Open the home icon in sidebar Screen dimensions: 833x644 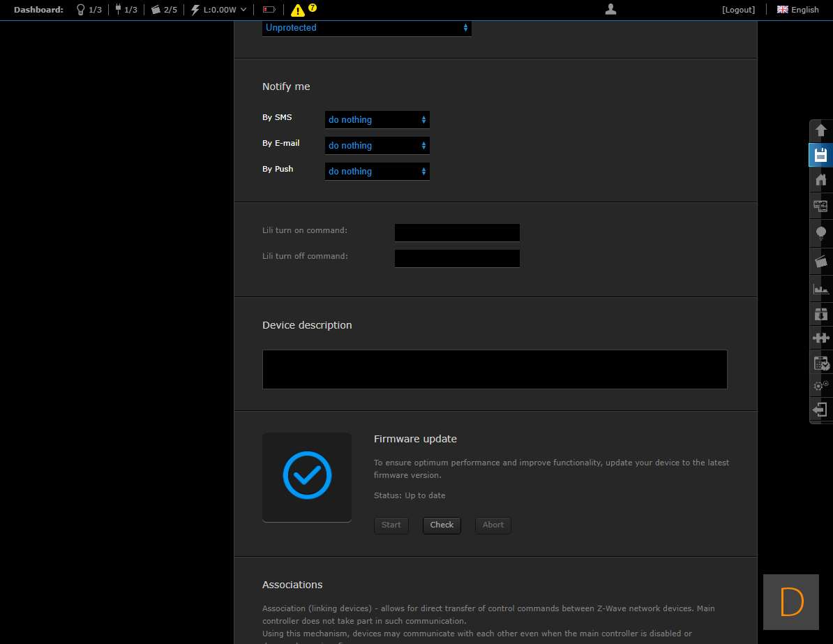pyautogui.click(x=820, y=180)
